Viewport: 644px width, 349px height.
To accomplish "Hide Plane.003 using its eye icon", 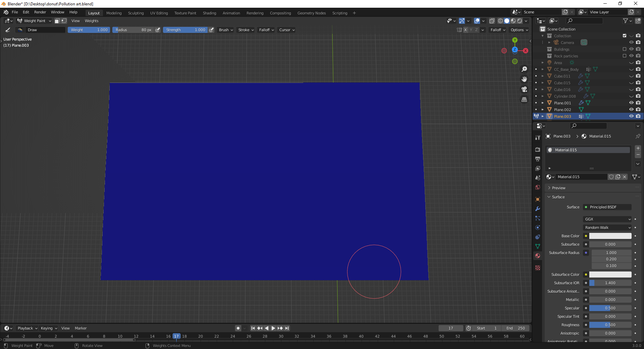I will 631,116.
